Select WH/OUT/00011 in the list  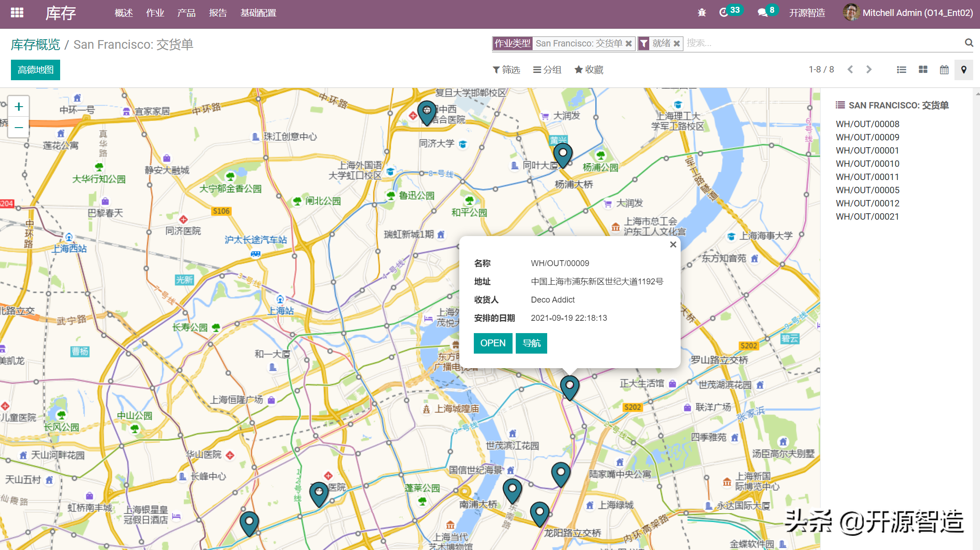point(867,177)
